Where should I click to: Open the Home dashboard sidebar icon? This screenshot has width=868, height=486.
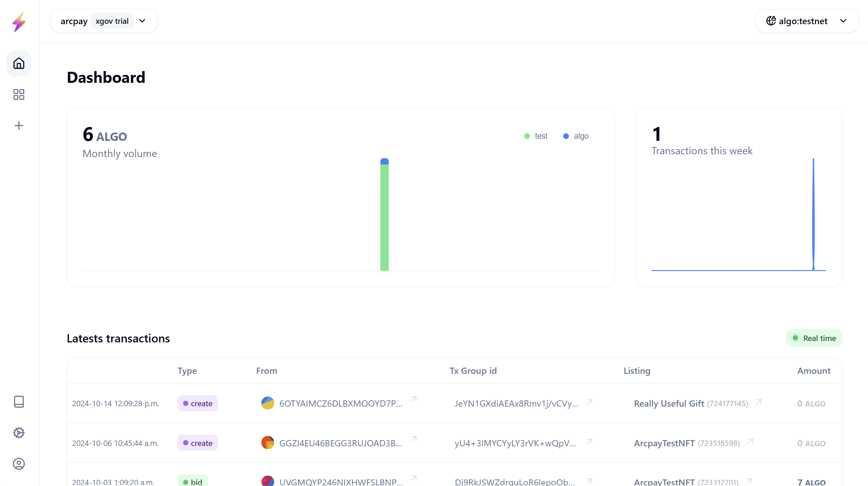pyautogui.click(x=19, y=64)
